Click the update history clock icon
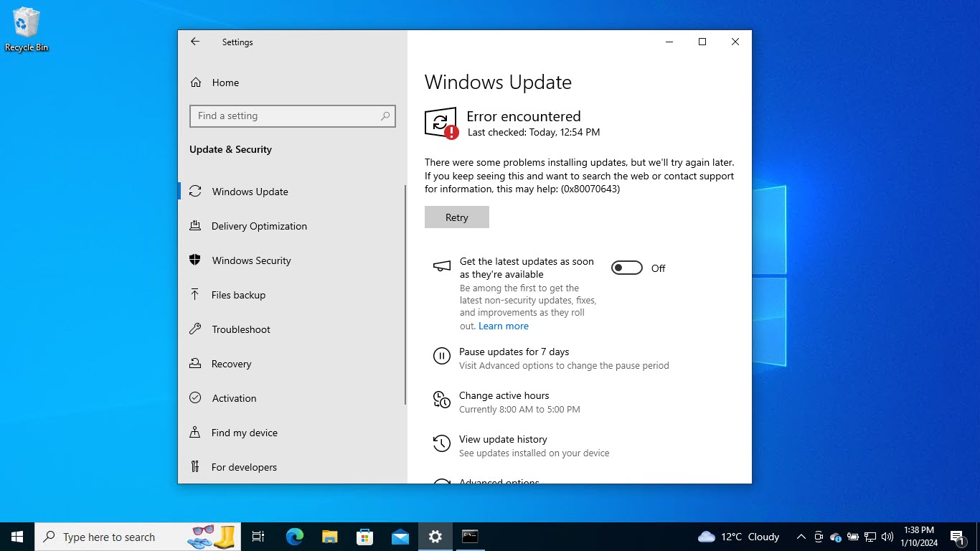 [442, 443]
